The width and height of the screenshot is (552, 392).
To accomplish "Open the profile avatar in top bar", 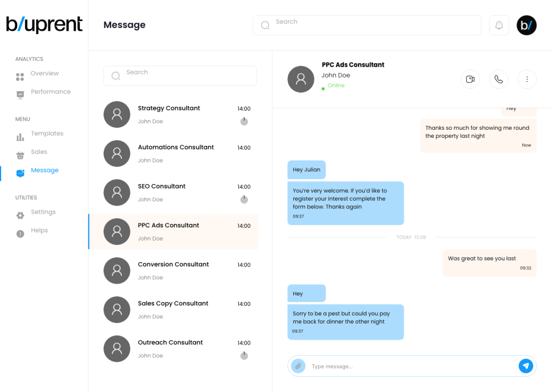I will click(527, 25).
